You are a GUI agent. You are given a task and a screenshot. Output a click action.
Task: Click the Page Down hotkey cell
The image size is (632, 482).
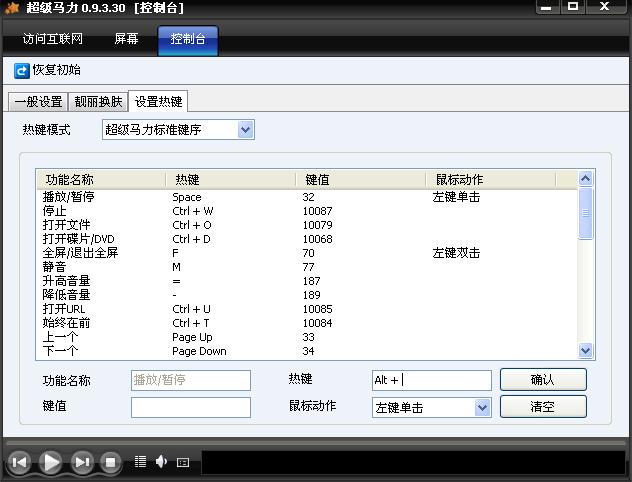click(x=199, y=351)
